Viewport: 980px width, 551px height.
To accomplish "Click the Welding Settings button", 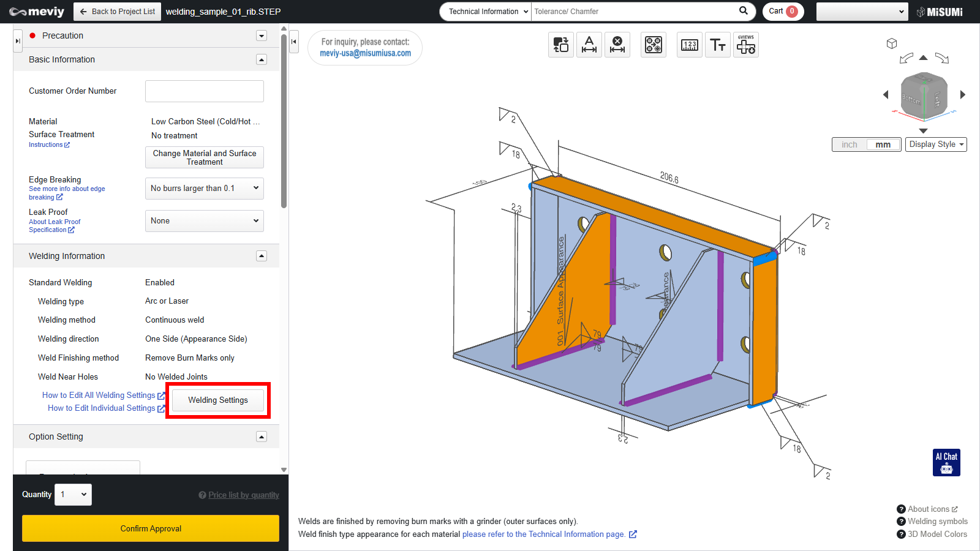I will pyautogui.click(x=218, y=400).
